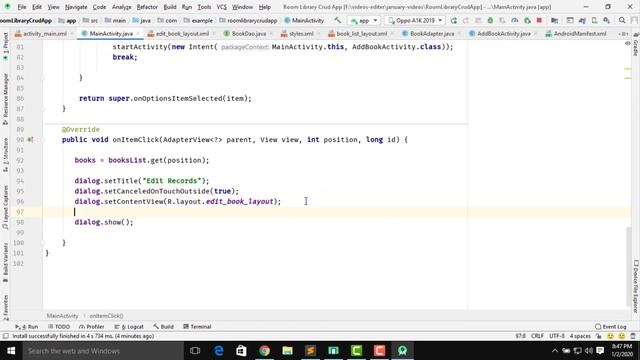Show hidden editor tabs list

tap(623, 33)
